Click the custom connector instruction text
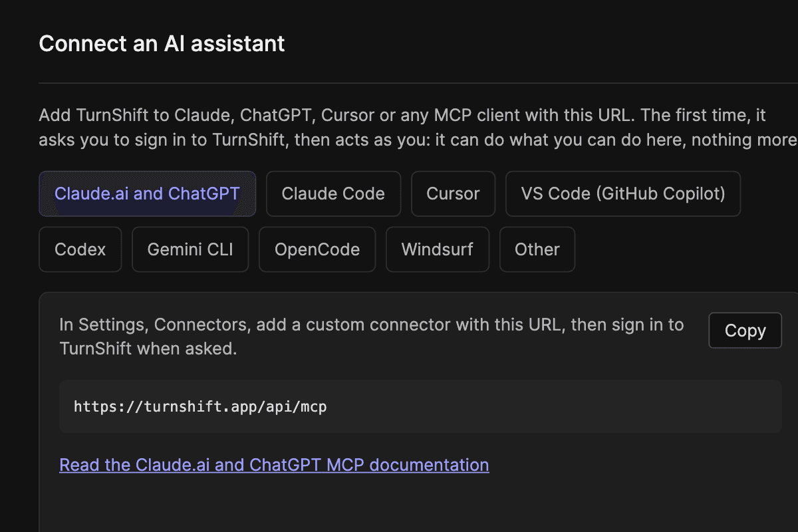The width and height of the screenshot is (798, 532). (372, 336)
